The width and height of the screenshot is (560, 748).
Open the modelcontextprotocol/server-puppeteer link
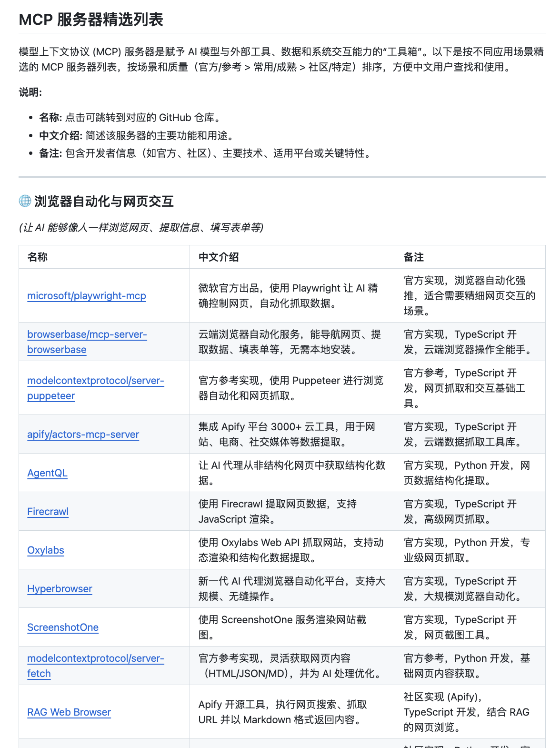click(x=96, y=388)
